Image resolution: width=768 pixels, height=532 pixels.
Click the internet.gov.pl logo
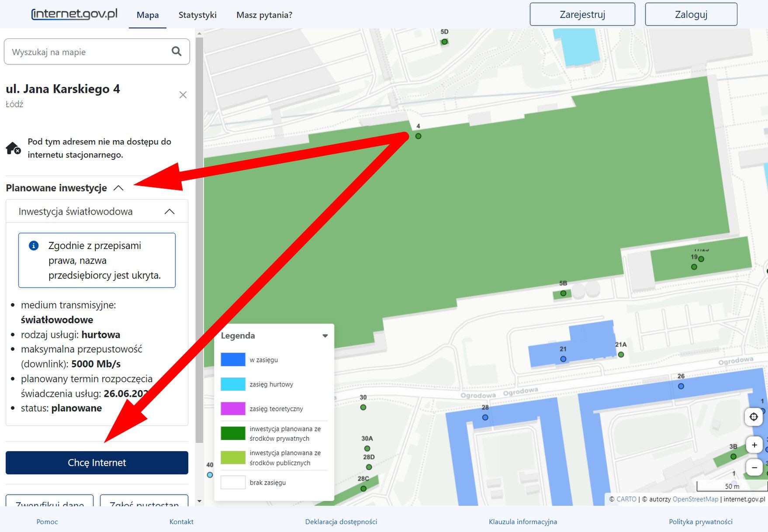(x=74, y=14)
